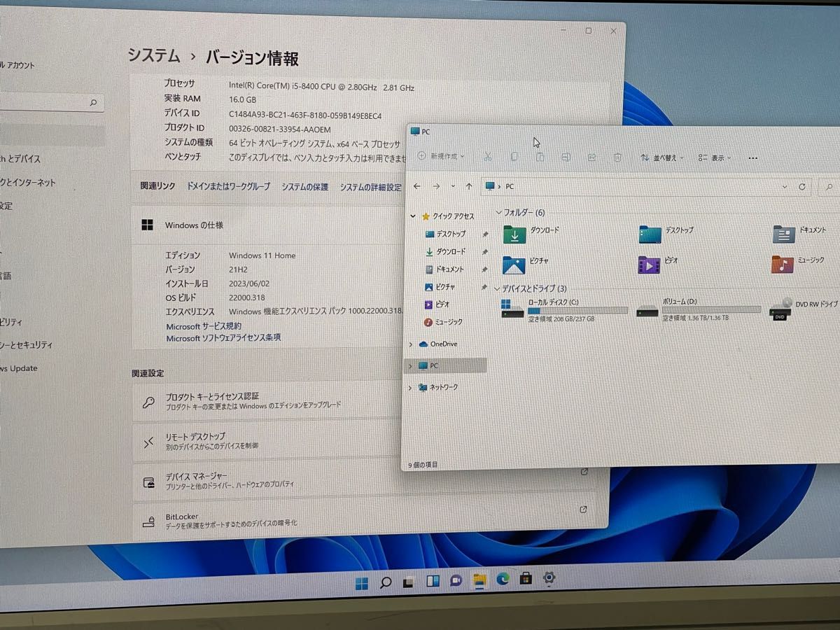Select デスクトップ in quick access sidebar

(x=445, y=234)
